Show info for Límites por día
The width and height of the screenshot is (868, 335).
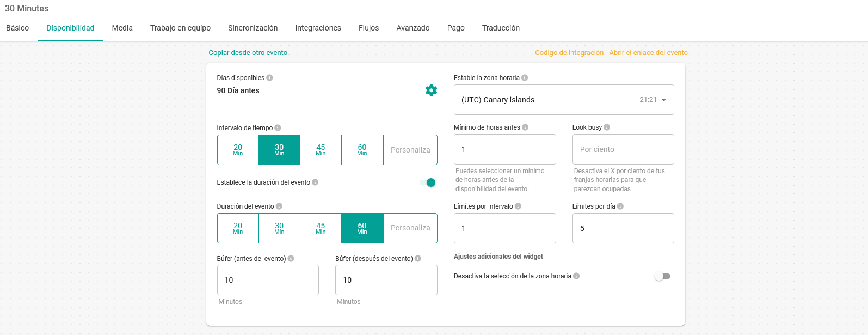coord(620,206)
